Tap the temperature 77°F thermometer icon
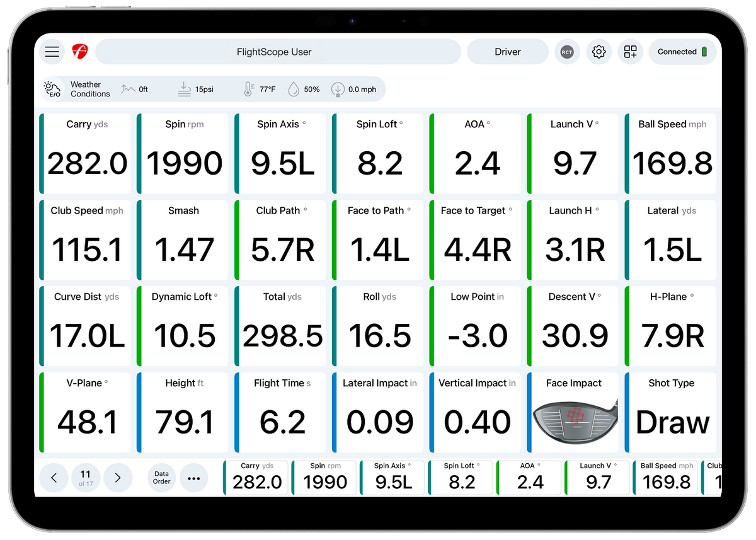 (x=249, y=89)
